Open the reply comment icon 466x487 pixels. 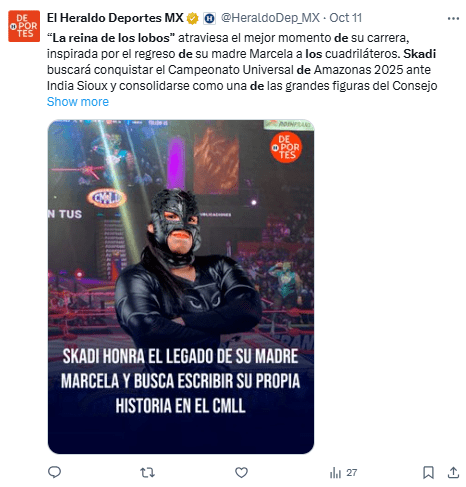(x=55, y=472)
